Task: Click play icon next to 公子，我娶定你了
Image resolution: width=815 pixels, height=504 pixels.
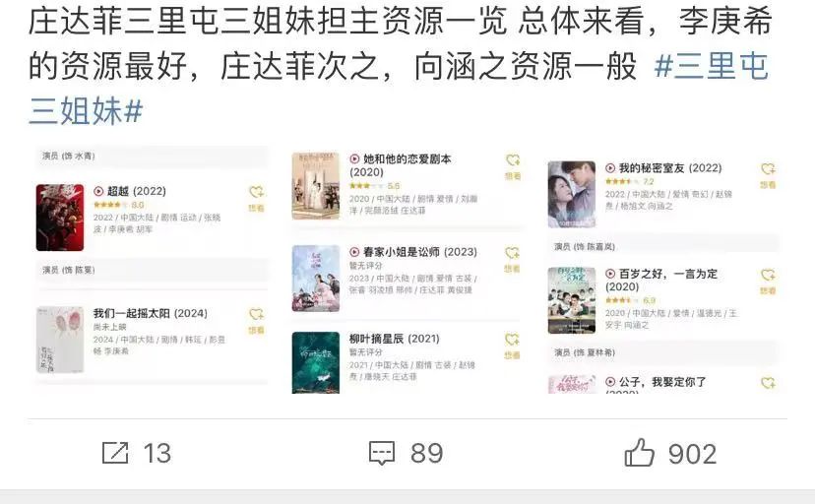Action: point(610,382)
